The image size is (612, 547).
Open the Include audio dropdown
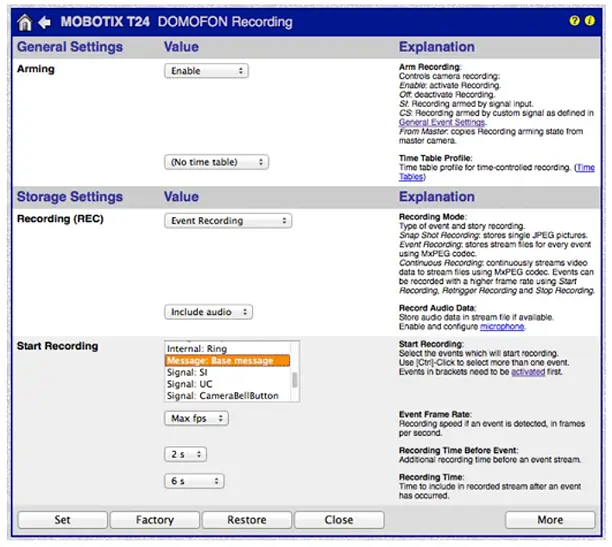click(209, 312)
